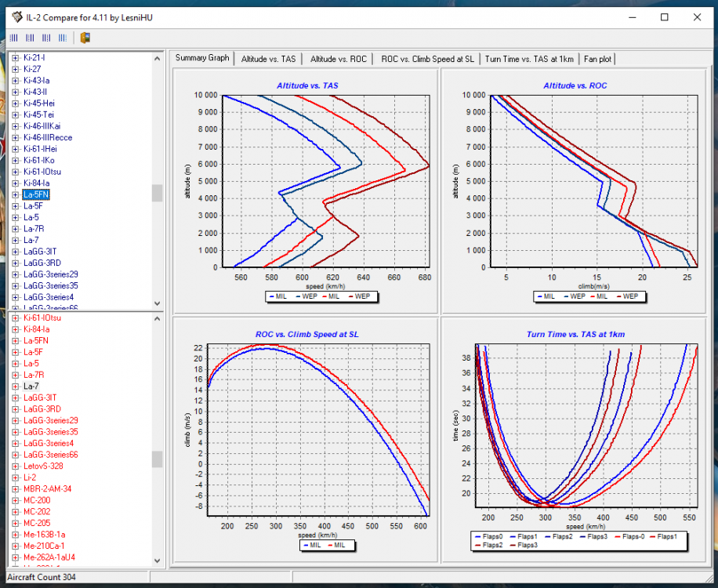The width and height of the screenshot is (718, 588).
Task: Click the first blue bars toolbar icon
Action: coord(13,38)
